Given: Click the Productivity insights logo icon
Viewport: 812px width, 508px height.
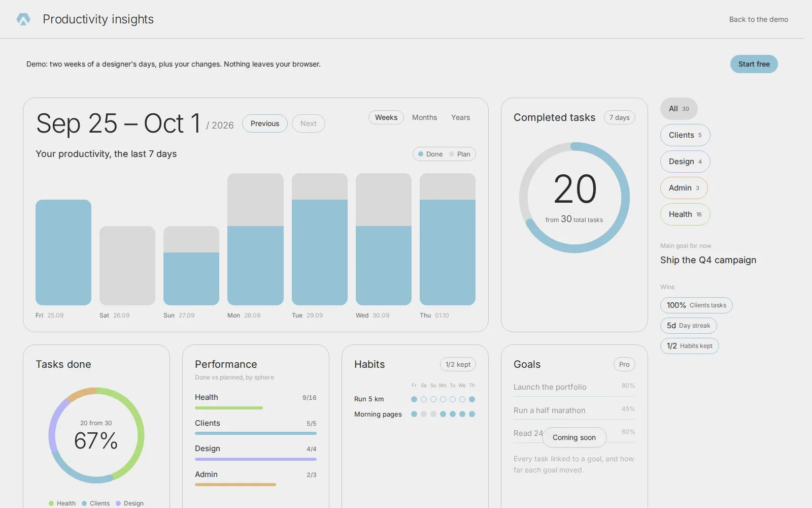Looking at the screenshot, I should click(23, 19).
